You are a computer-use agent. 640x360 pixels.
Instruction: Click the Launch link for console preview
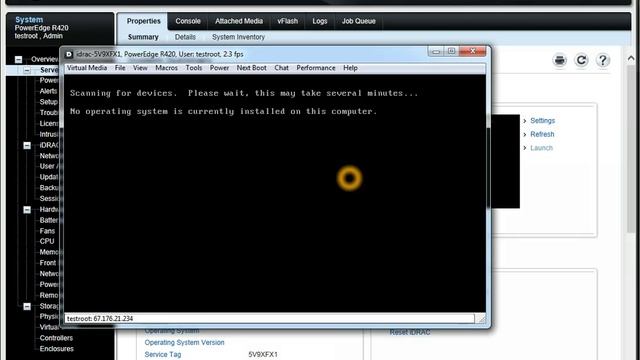point(541,148)
